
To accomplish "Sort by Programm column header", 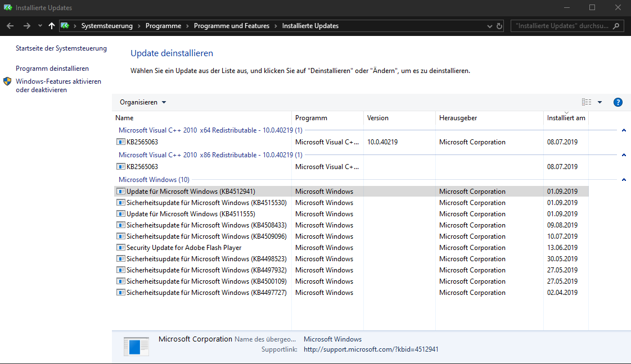I will tap(311, 118).
